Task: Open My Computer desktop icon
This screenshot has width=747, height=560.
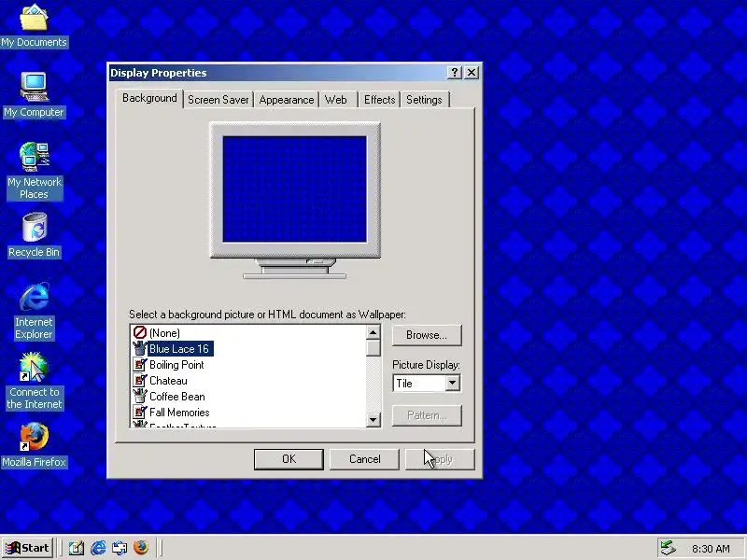Action: [34, 95]
